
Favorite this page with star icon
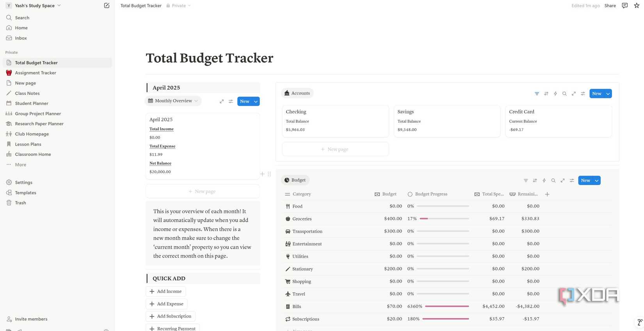point(637,5)
